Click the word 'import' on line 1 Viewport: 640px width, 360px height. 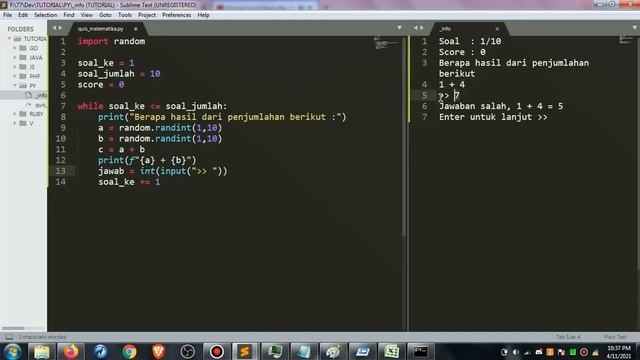tap(93, 41)
